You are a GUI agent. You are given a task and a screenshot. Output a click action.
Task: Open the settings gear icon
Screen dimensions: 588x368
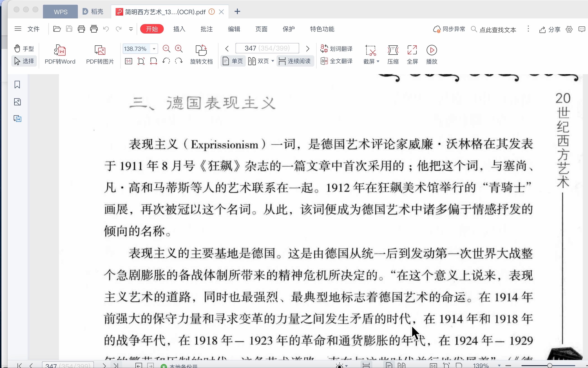pos(569,29)
